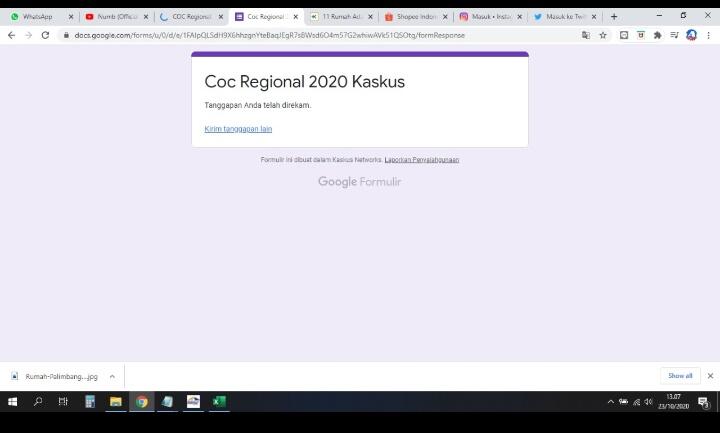This screenshot has width=720, height=433.
Task: Open Task View on the taskbar
Action: 63,402
